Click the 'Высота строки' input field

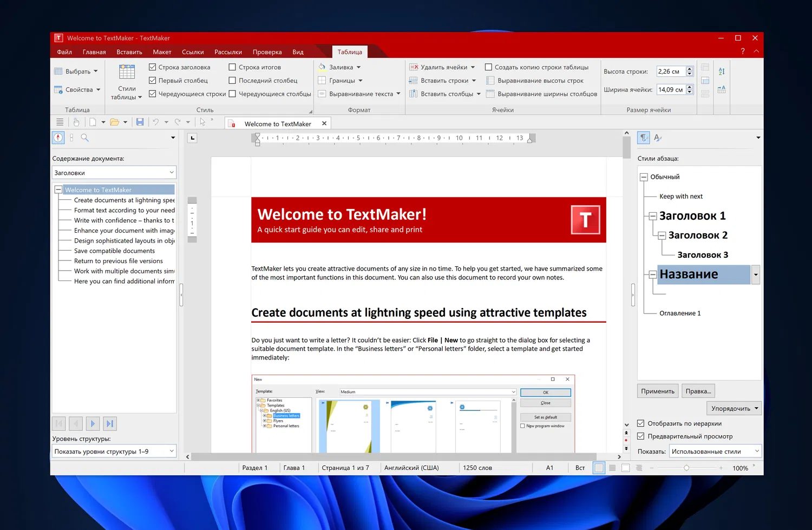point(670,71)
